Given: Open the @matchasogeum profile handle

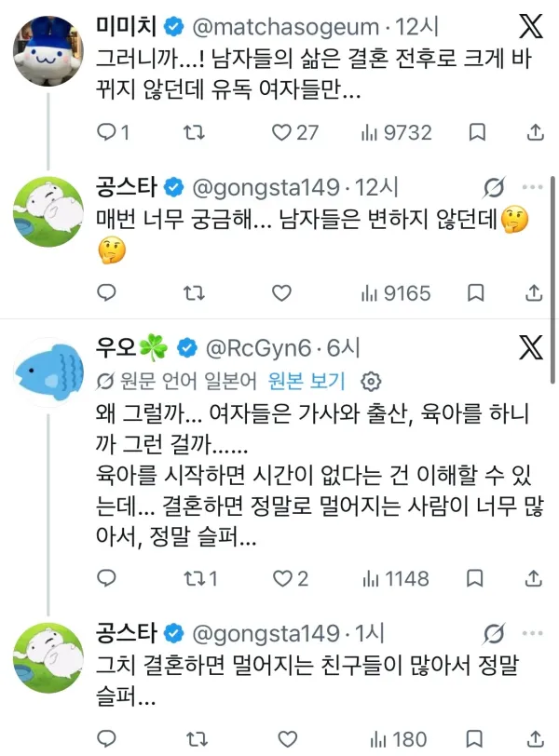Looking at the screenshot, I should pos(285,27).
